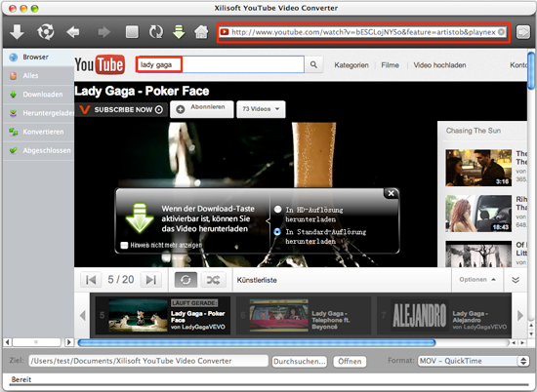Select HD-Auflösung herunterladen radio option
Image resolution: width=537 pixels, height=392 pixels.
coord(277,210)
